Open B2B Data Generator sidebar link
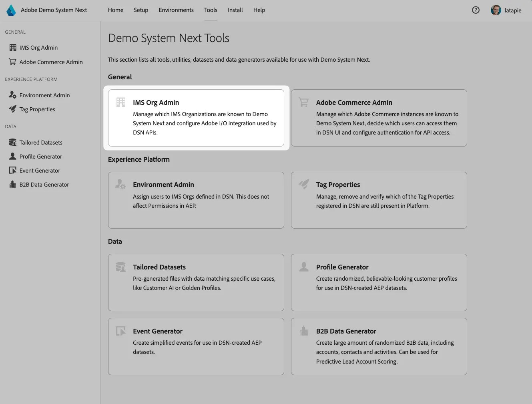The image size is (532, 404). tap(44, 185)
